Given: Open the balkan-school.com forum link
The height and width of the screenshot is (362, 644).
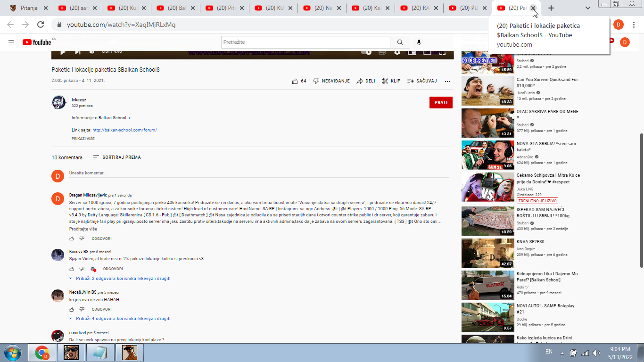Looking at the screenshot, I should (x=124, y=130).
